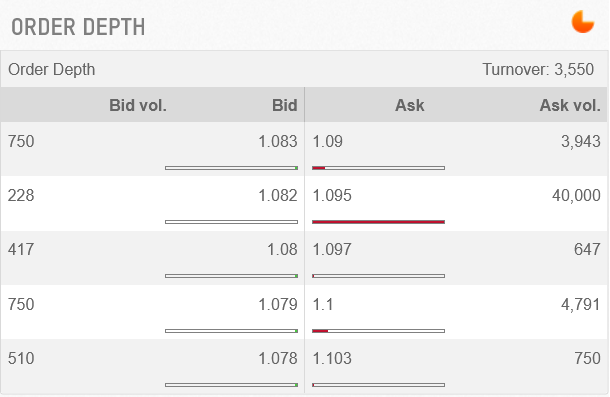Viewport: 610px width, 397px height.
Task: Click the ask price 1.103
Action: (332, 358)
